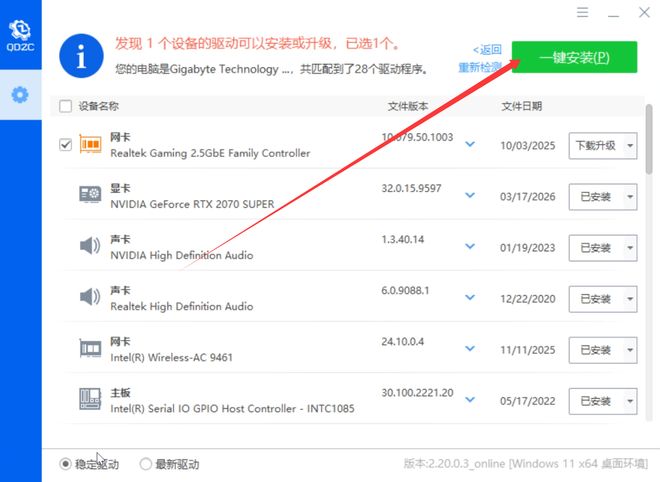
Task: Click the <返回 link
Action: (x=487, y=50)
